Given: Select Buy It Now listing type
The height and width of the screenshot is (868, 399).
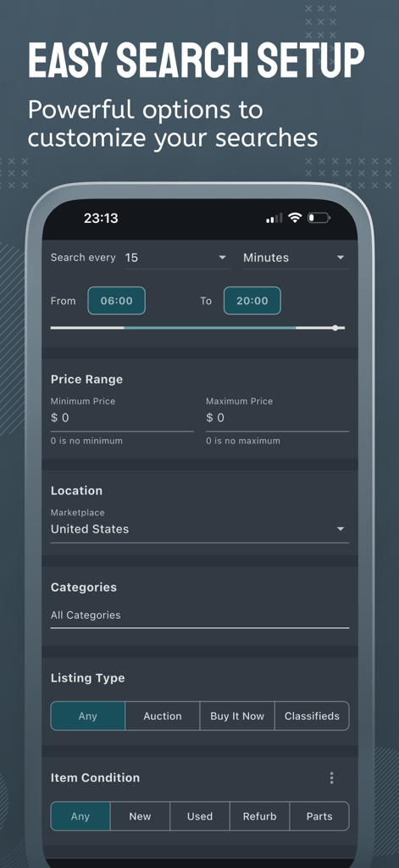Looking at the screenshot, I should pos(237,715).
